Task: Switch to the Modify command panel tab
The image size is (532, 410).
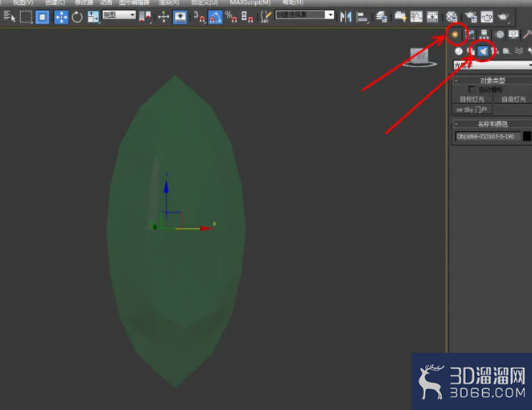Action: pos(470,35)
